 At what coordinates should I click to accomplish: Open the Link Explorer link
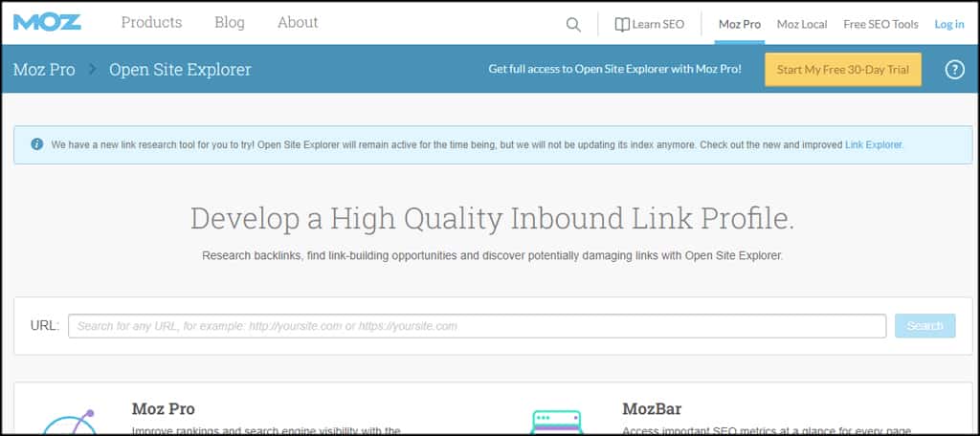[x=874, y=145]
